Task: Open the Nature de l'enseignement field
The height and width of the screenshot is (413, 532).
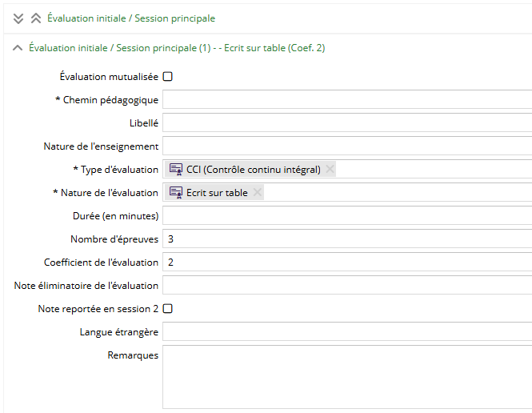Action: click(347, 146)
